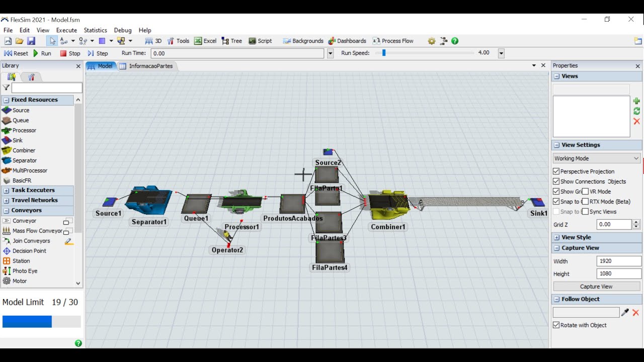This screenshot has width=644, height=362.
Task: Select the Separator item in Library
Action: tap(19, 160)
